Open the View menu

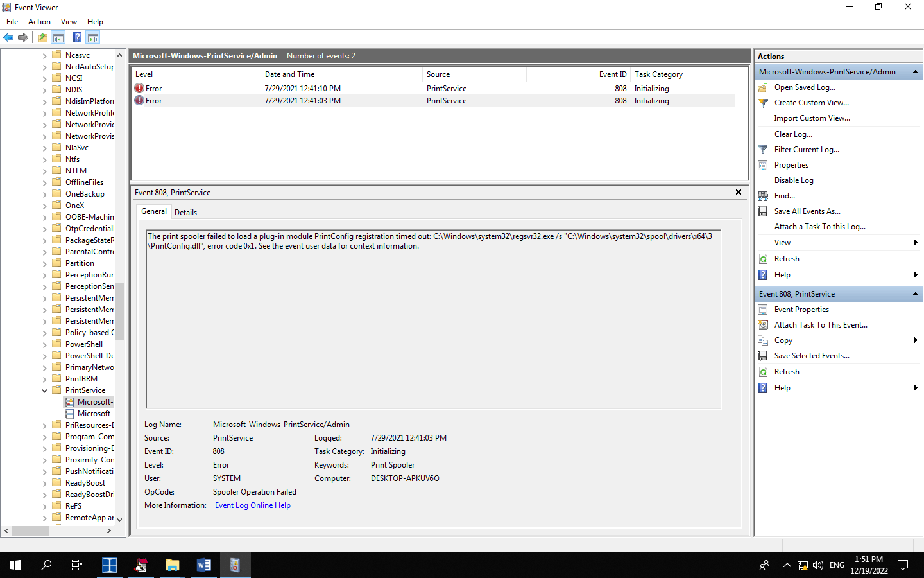click(x=69, y=22)
